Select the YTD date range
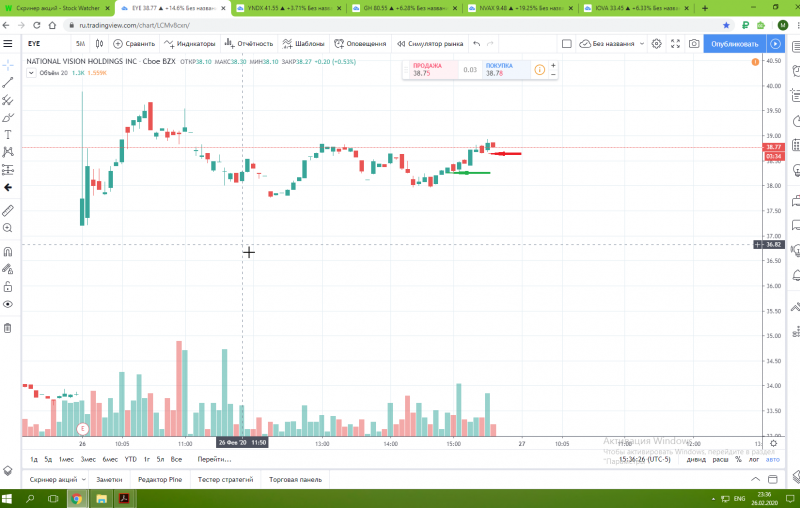The height and width of the screenshot is (508, 800). (131, 459)
